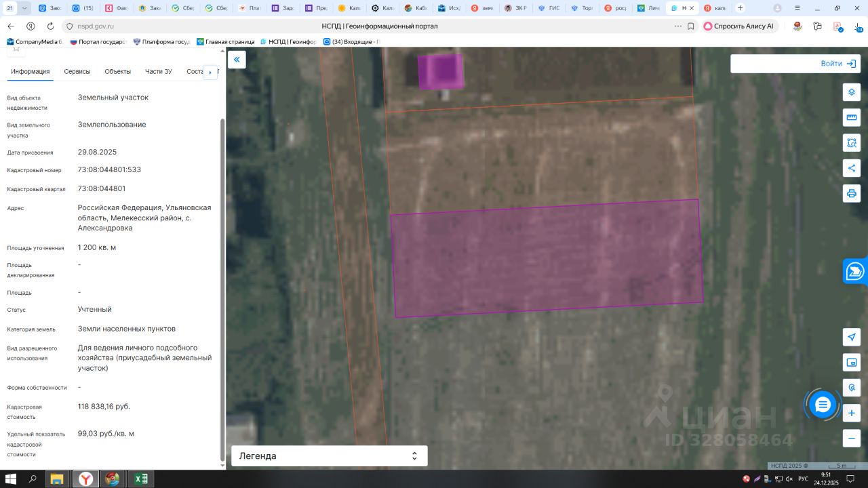Screen dimensions: 868x488
Task: Open the Главная страница bookmark
Action: click(225, 41)
